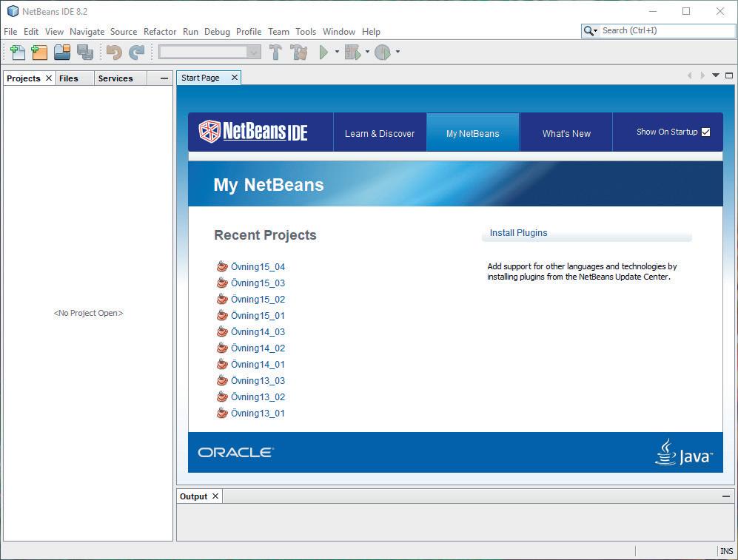Click the Debug Project icon
This screenshot has height=560, width=738.
pos(352,53)
